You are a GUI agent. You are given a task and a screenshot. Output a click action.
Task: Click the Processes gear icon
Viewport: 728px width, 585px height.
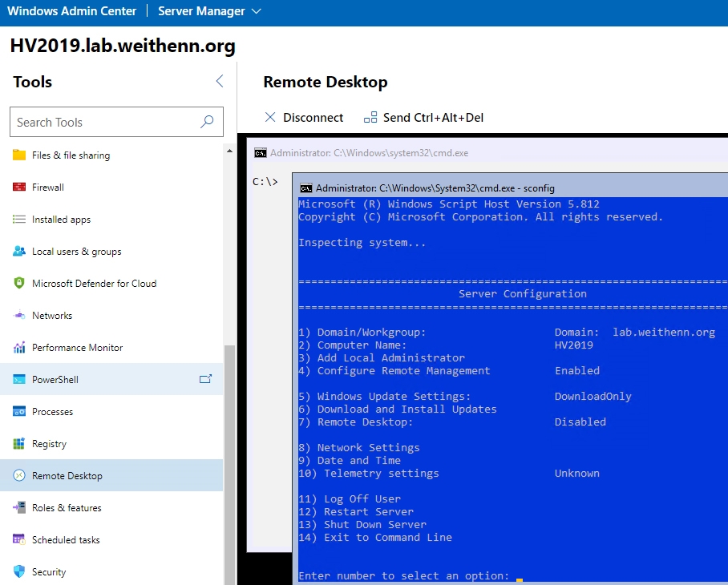pyautogui.click(x=19, y=411)
